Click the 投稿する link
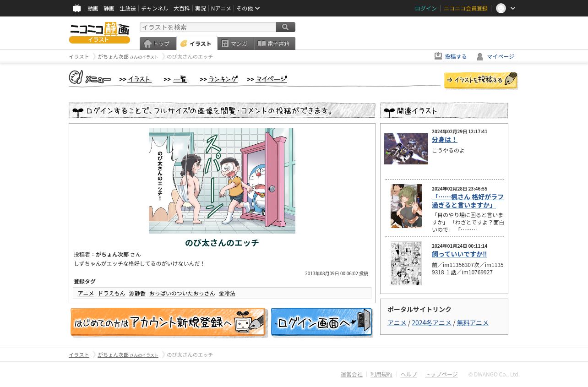This screenshot has height=387, width=588. [x=456, y=56]
